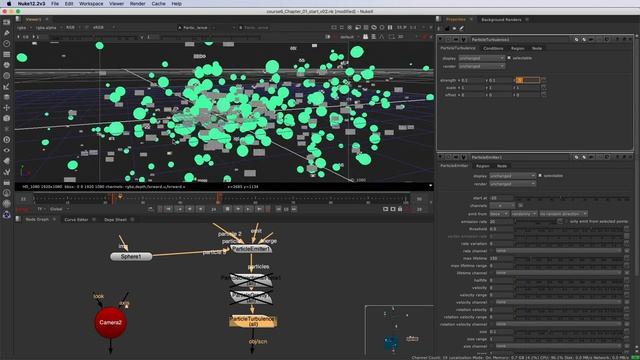Open the Keyer nodes toolbar menu
This screenshot has width=640, height=360.
click(x=7, y=87)
